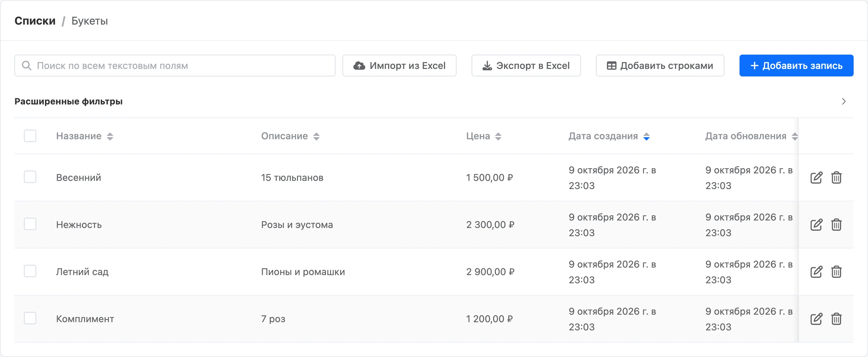This screenshot has width=868, height=357.
Task: Edit the Весенний bouquet record
Action: coord(816,177)
